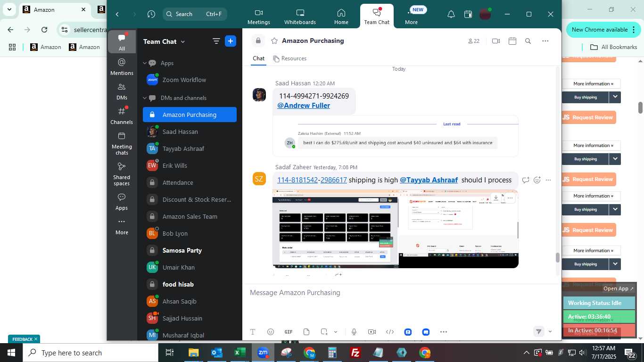Open the Zoom search box

[195, 14]
